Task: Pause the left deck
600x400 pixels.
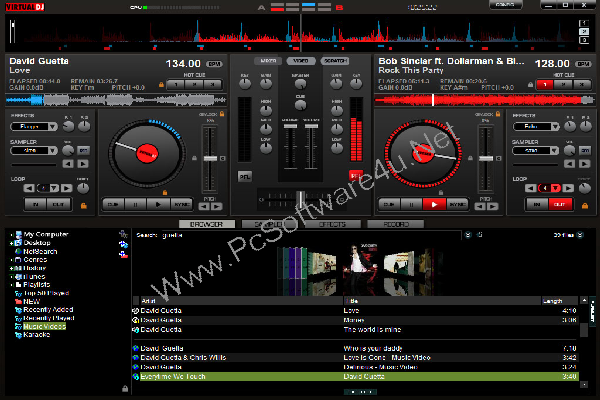Action: [135, 204]
